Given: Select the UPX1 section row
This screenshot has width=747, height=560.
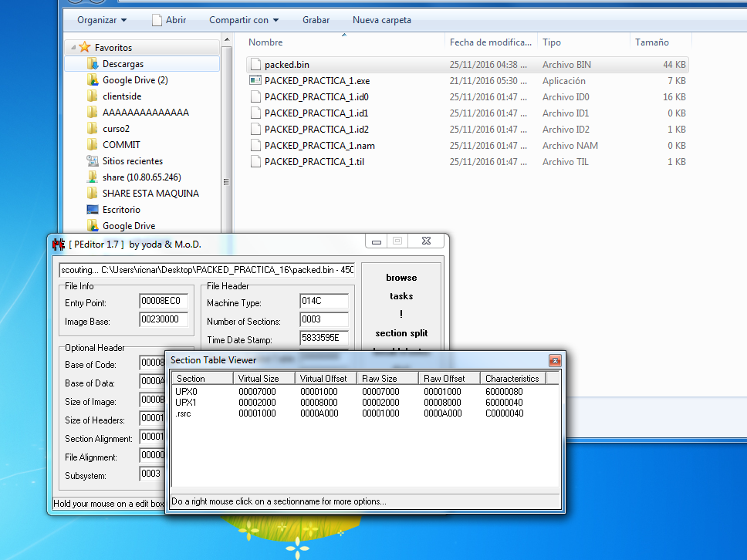Looking at the screenshot, I should click(x=187, y=403).
